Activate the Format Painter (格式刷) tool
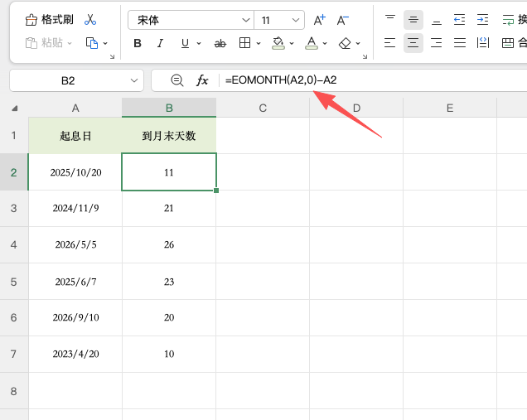Viewport: 527px width, 420px height. tap(49, 20)
